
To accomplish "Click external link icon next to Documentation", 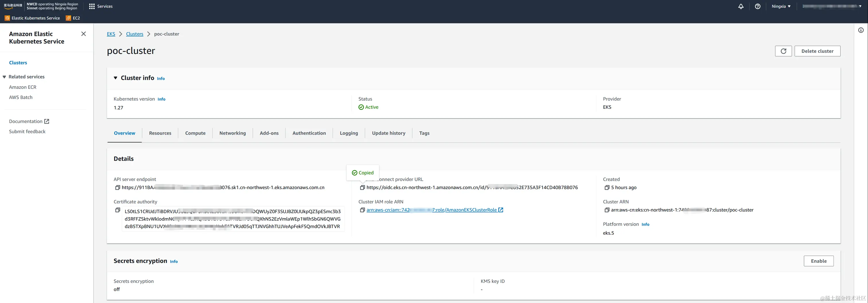I will click(x=47, y=122).
